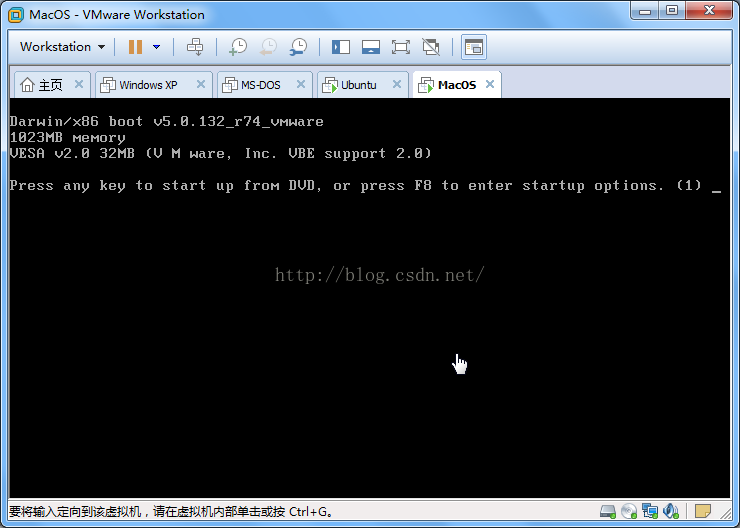This screenshot has height=528, width=740.
Task: Switch to the Ubuntu tab
Action: point(358,85)
